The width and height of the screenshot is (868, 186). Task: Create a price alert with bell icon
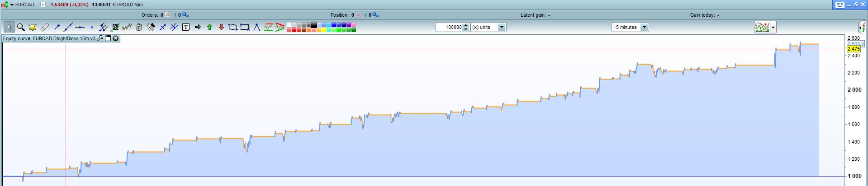[x=33, y=27]
